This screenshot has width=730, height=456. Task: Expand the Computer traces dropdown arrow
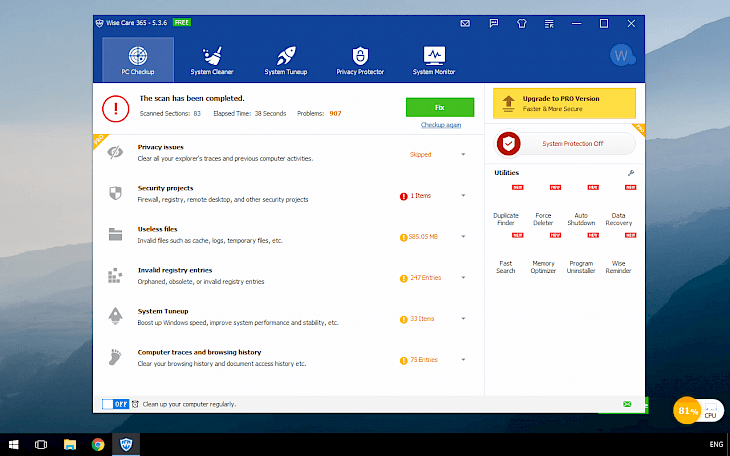click(x=463, y=360)
